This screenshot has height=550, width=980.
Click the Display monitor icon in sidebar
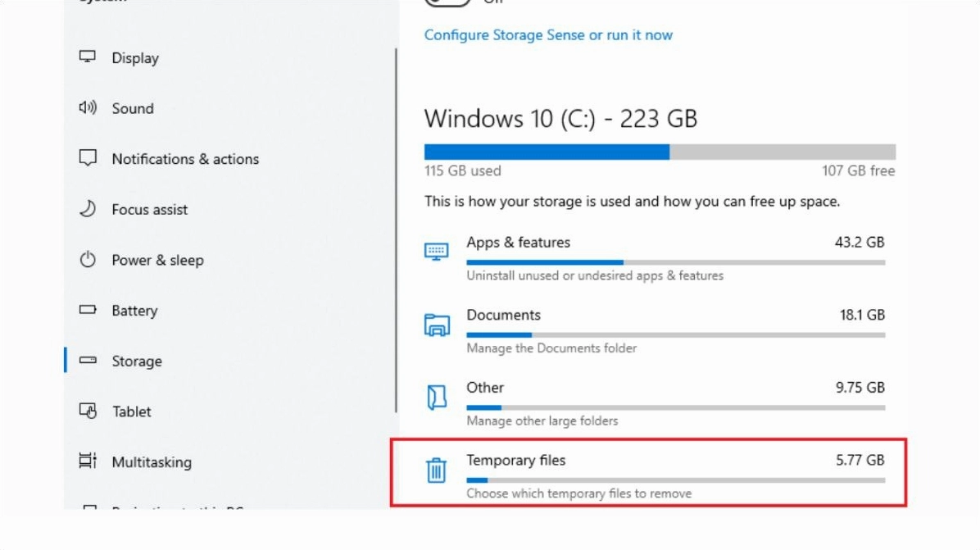click(x=88, y=57)
